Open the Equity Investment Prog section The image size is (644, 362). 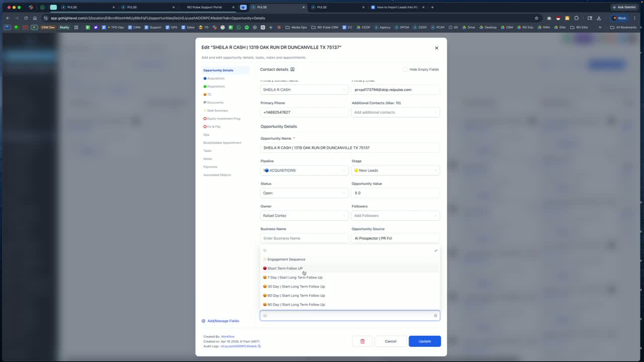222,119
